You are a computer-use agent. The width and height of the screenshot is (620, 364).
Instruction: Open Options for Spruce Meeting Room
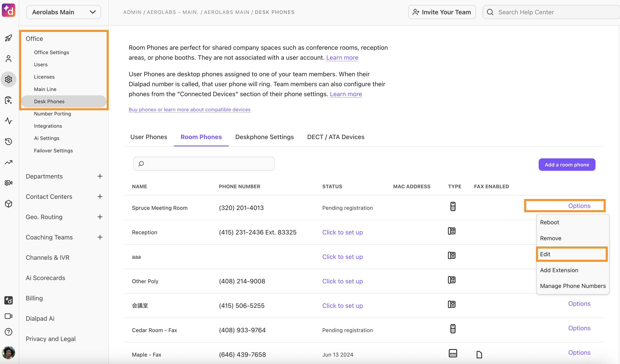pos(579,206)
